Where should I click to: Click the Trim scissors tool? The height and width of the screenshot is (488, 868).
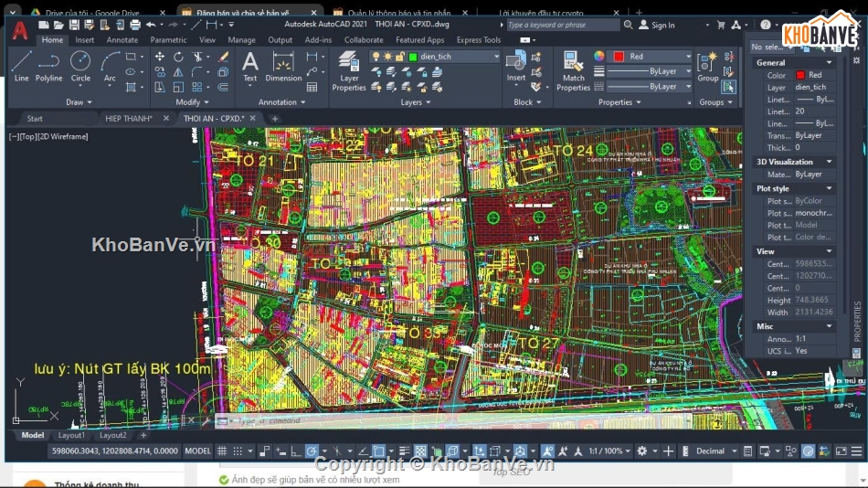tap(197, 57)
